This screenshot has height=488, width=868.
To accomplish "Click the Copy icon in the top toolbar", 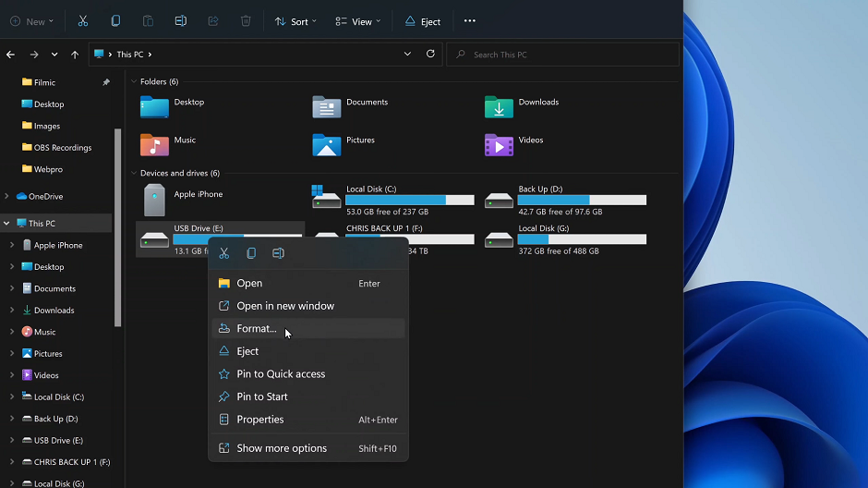I will [115, 21].
